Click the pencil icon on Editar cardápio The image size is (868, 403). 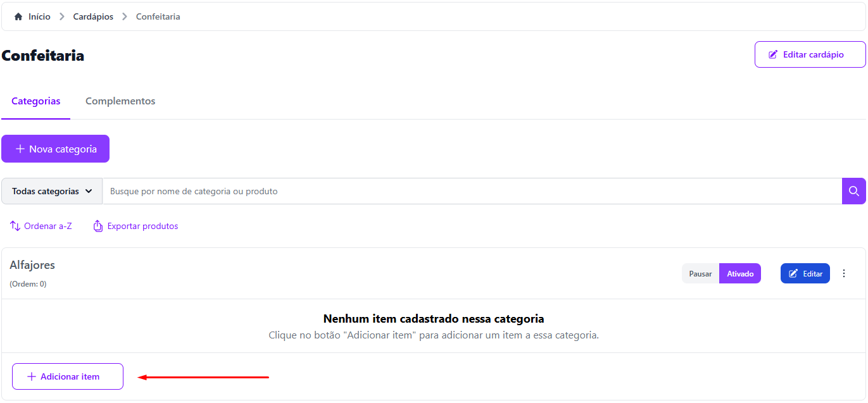tap(773, 55)
